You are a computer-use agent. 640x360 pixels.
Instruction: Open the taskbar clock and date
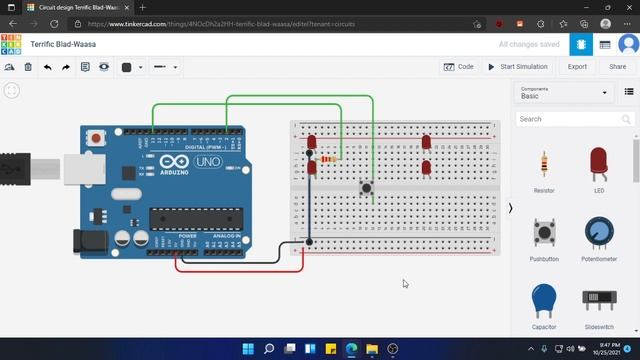click(x=606, y=349)
